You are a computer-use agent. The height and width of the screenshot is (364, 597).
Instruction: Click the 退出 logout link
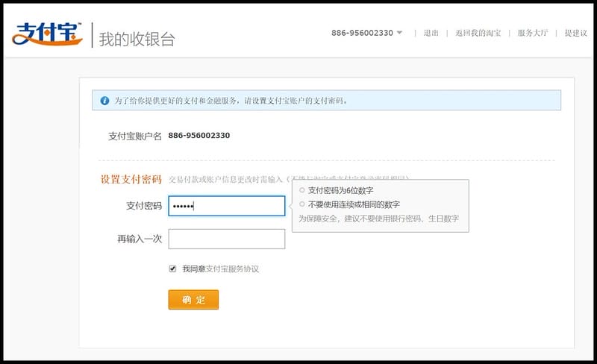coord(431,33)
